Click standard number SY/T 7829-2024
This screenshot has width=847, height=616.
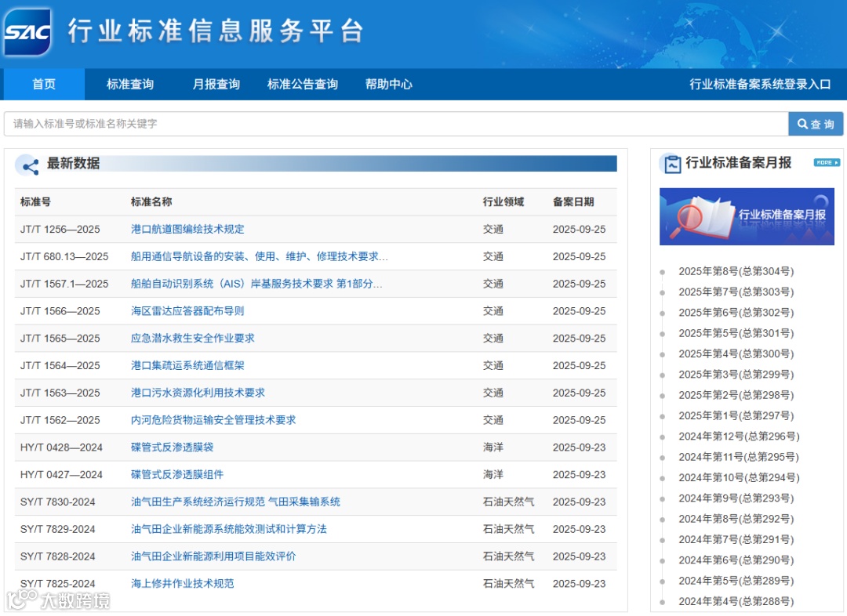click(58, 529)
